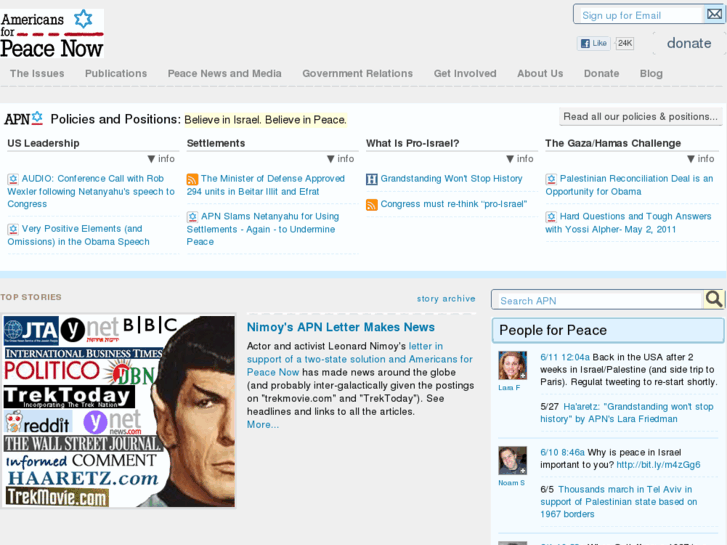Image resolution: width=727 pixels, height=545 pixels.
Task: Click the What Is Pro-Israel? column heading
Action: tap(412, 143)
